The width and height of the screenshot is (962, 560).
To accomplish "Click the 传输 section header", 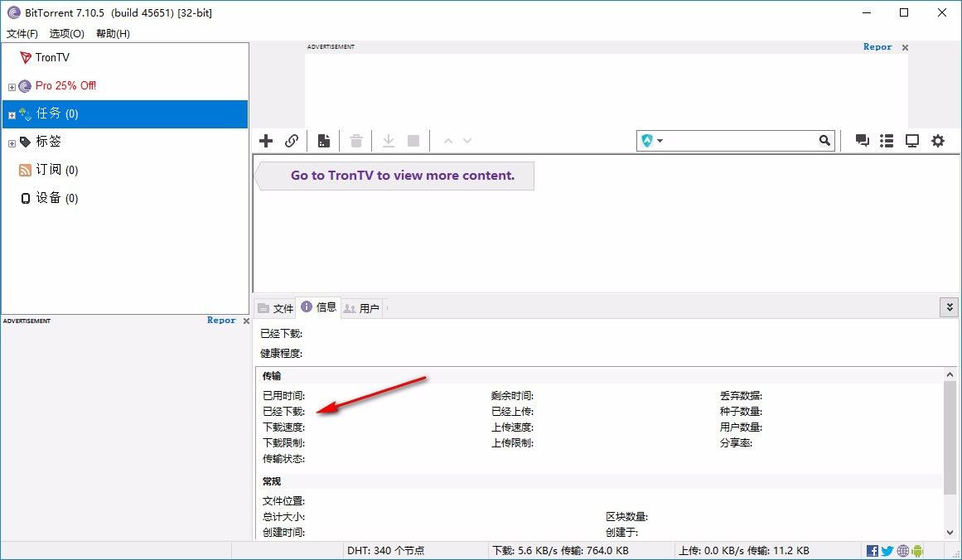I will click(x=272, y=376).
